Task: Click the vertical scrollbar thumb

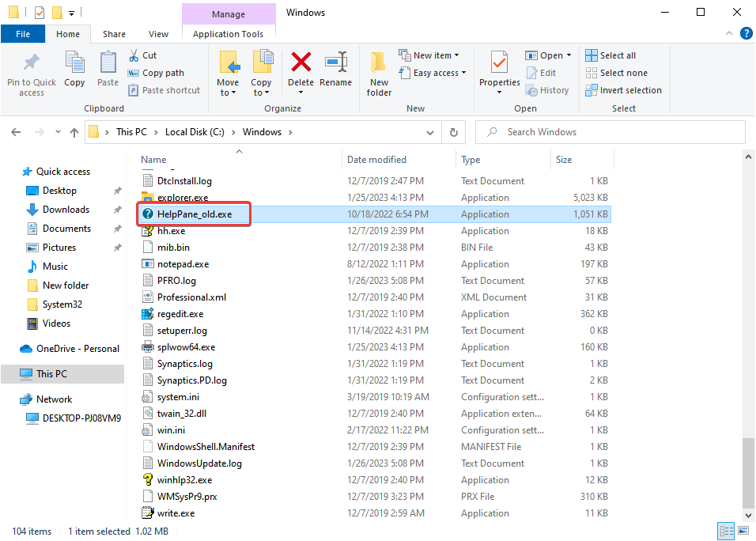Action: (748, 472)
